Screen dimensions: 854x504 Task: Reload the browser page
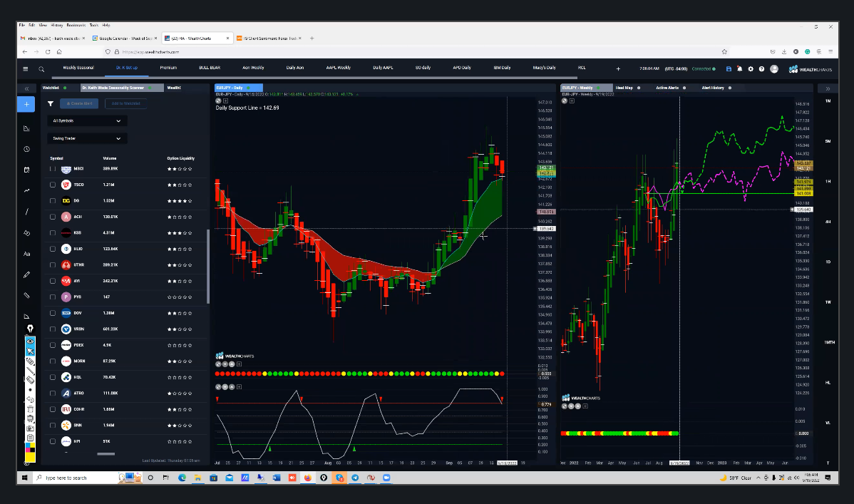[48, 52]
